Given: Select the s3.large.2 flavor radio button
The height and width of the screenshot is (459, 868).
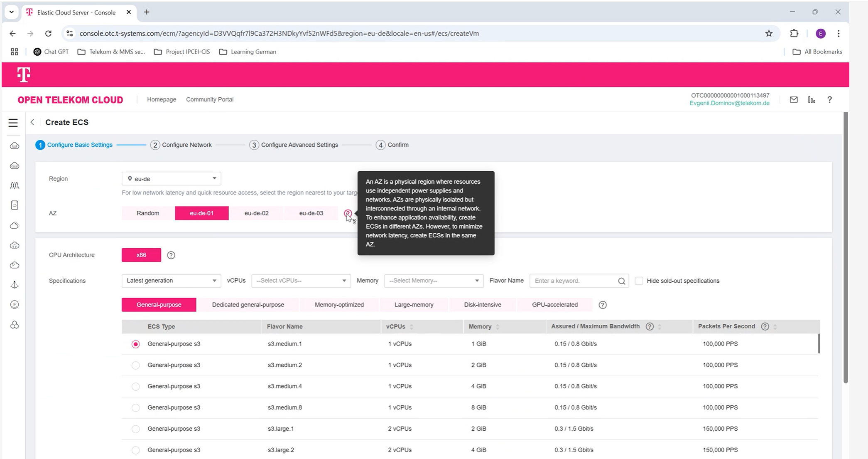Looking at the screenshot, I should [135, 450].
